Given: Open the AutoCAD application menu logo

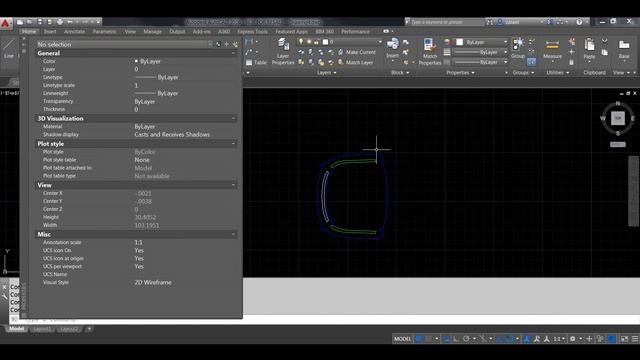Looking at the screenshot, I should [x=5, y=23].
